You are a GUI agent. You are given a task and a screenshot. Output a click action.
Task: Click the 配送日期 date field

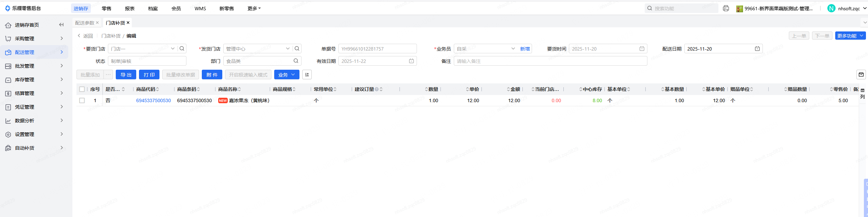tap(723, 49)
